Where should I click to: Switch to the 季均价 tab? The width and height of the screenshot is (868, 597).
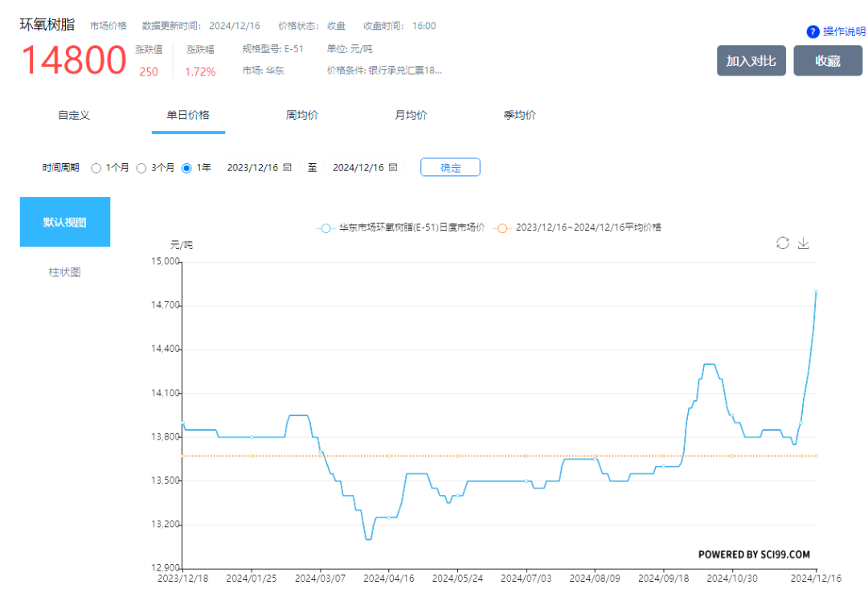pos(519,115)
